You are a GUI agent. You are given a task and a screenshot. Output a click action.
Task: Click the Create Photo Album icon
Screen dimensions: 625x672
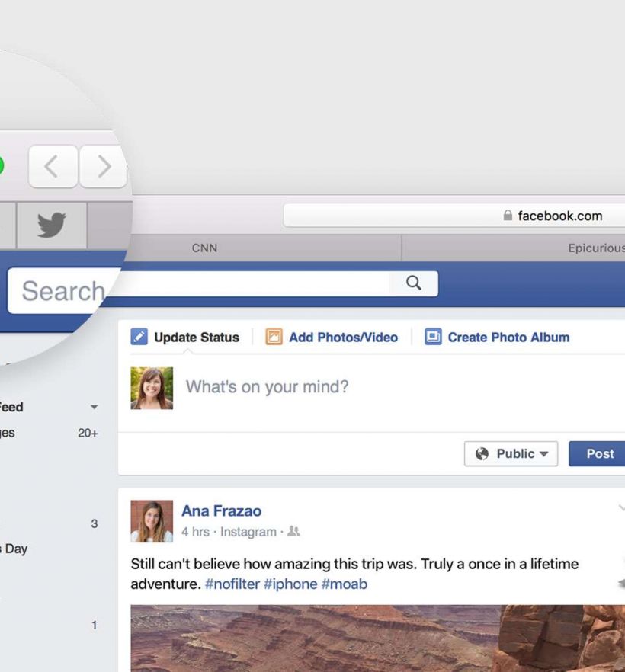tap(433, 337)
